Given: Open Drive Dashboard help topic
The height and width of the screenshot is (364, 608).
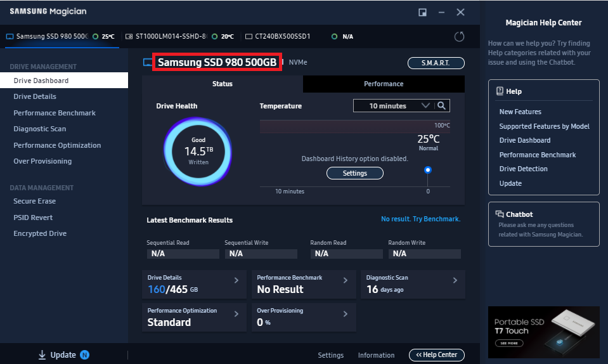Looking at the screenshot, I should point(525,140).
